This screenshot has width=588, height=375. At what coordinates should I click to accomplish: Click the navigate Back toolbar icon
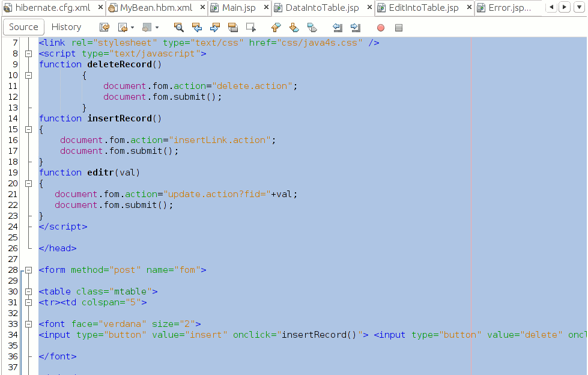pos(123,27)
